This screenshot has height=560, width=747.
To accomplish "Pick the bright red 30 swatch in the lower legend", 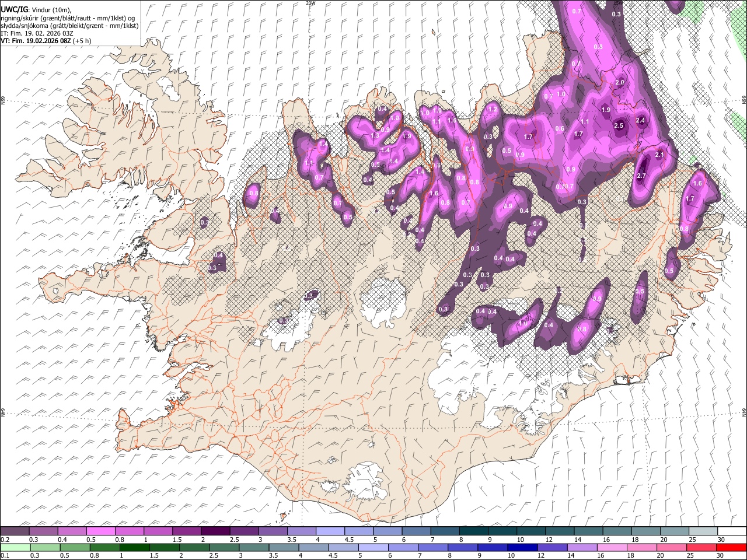I will pyautogui.click(x=731, y=547).
